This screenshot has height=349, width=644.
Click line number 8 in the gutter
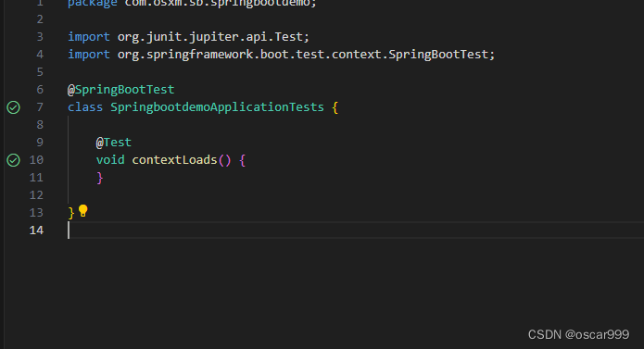(x=40, y=124)
